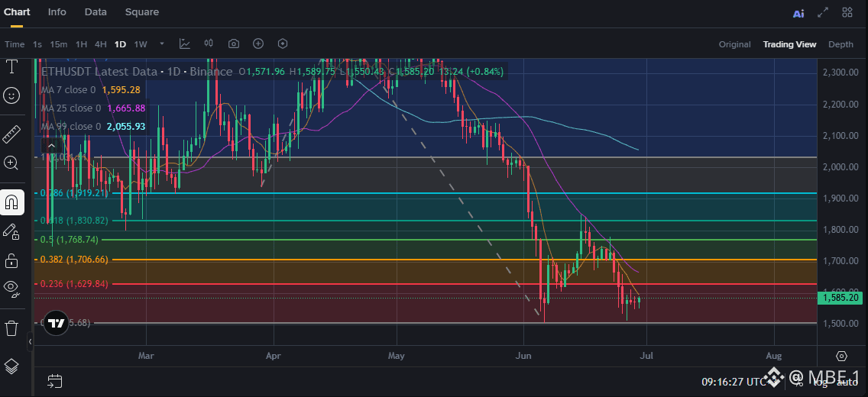
Task: Select the 1W interval
Action: 141,44
